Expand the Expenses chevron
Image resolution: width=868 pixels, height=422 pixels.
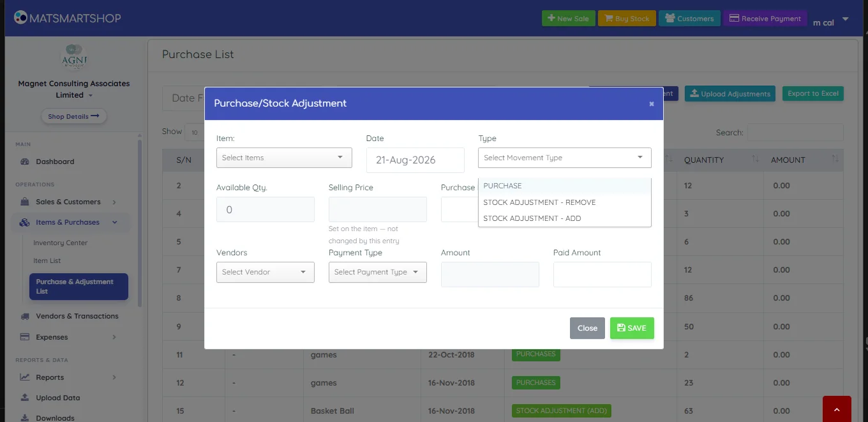pos(114,337)
